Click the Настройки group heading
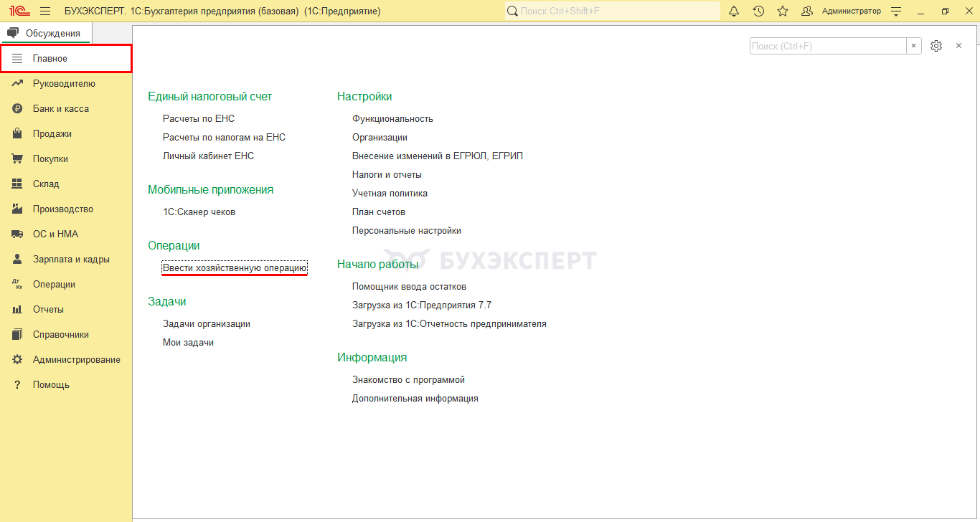 [364, 97]
